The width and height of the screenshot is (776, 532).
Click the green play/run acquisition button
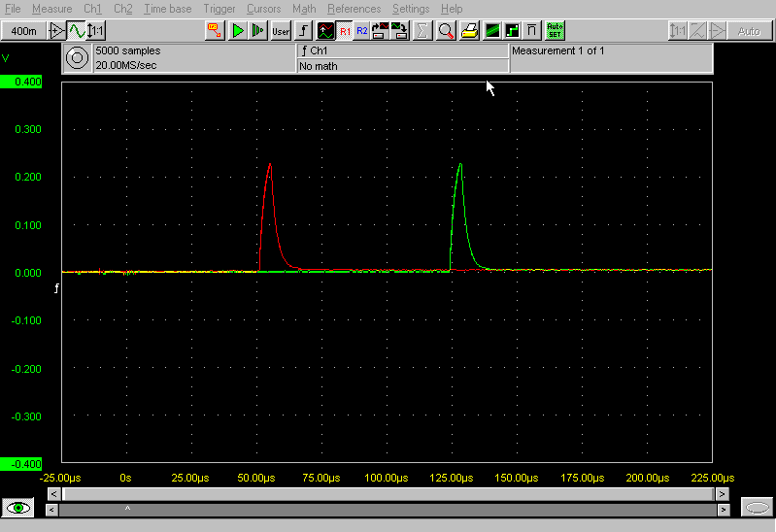(x=238, y=31)
